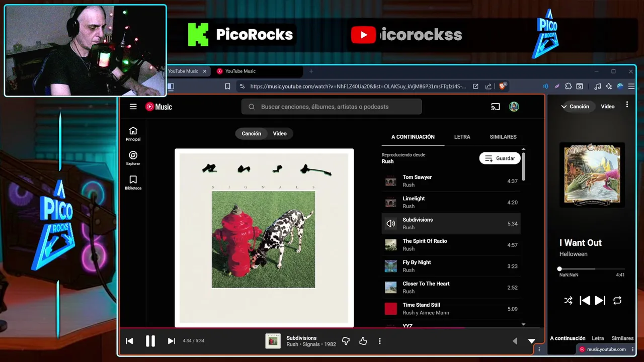
Task: Open more options for Subdivisions in player bar
Action: click(x=380, y=341)
